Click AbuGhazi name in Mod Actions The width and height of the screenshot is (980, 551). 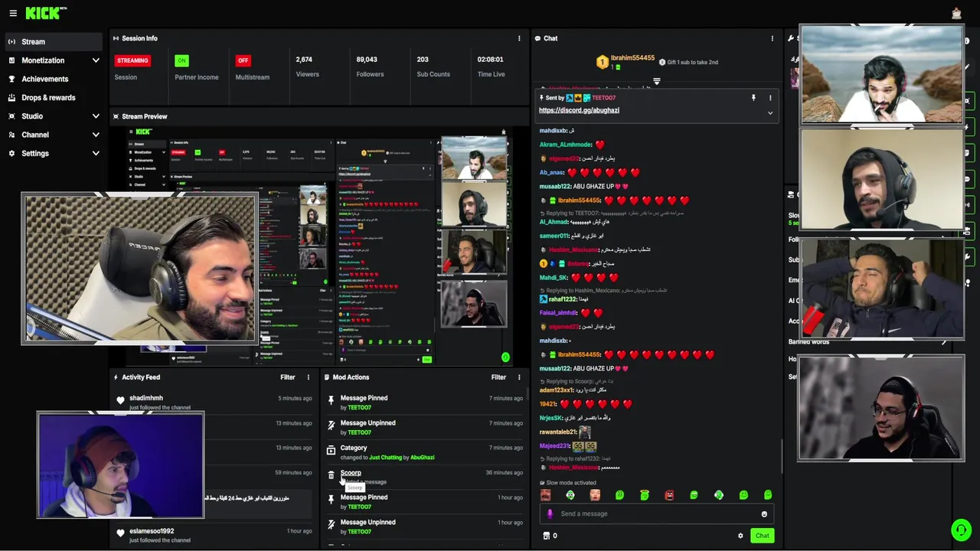pos(422,458)
